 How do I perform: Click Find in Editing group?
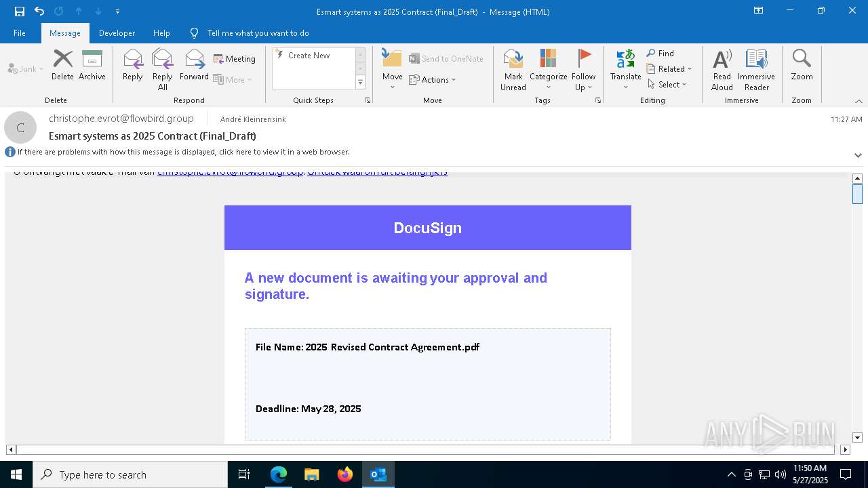pyautogui.click(x=660, y=54)
